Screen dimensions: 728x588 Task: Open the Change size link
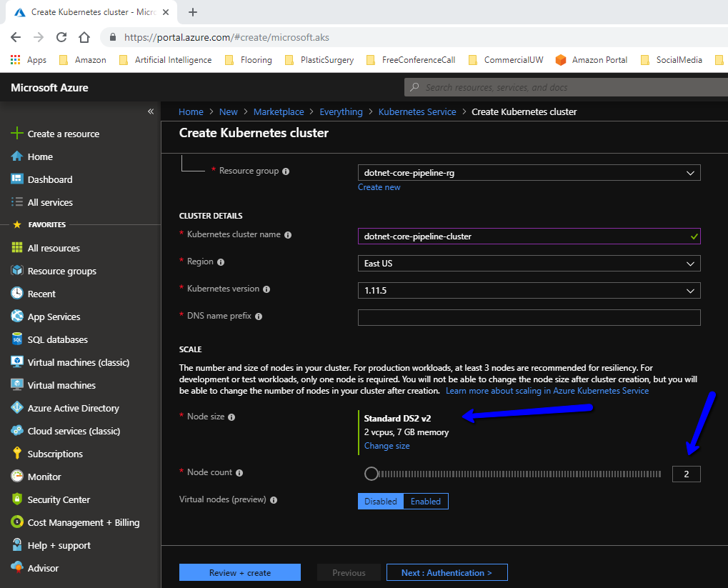click(x=387, y=445)
